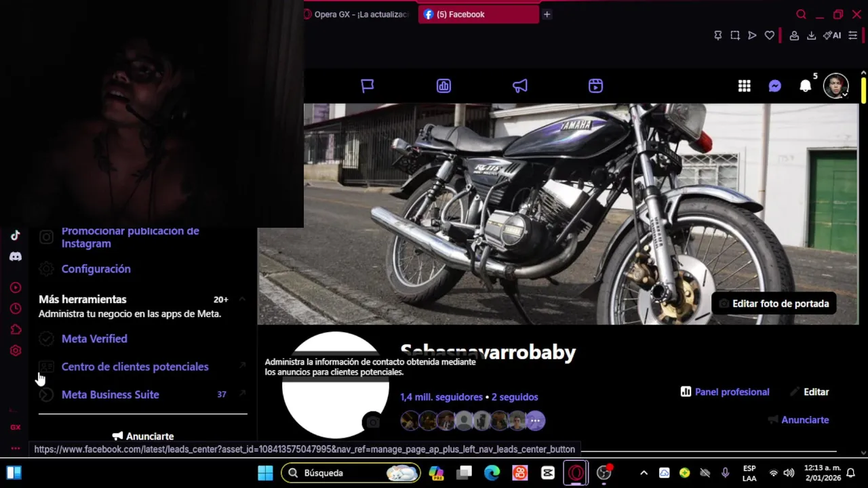
Task: Open settings gear in Opera sidebar
Action: [16, 350]
